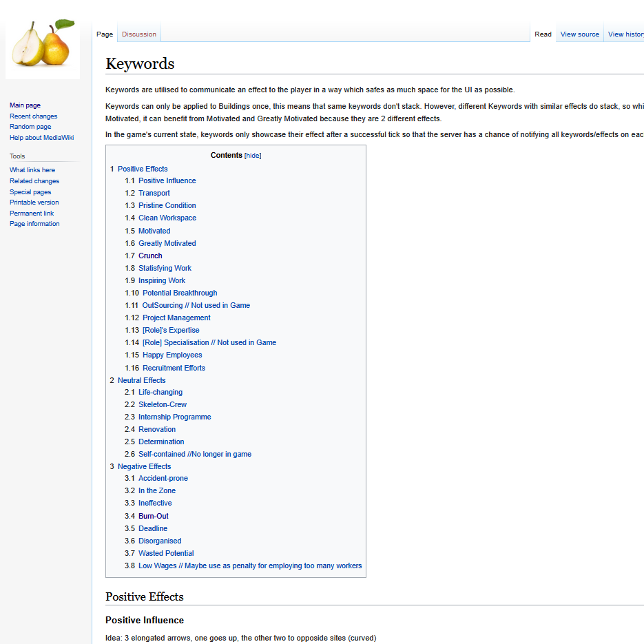Jump to Transport entry
Image resolution: width=644 pixels, height=644 pixels.
click(154, 193)
